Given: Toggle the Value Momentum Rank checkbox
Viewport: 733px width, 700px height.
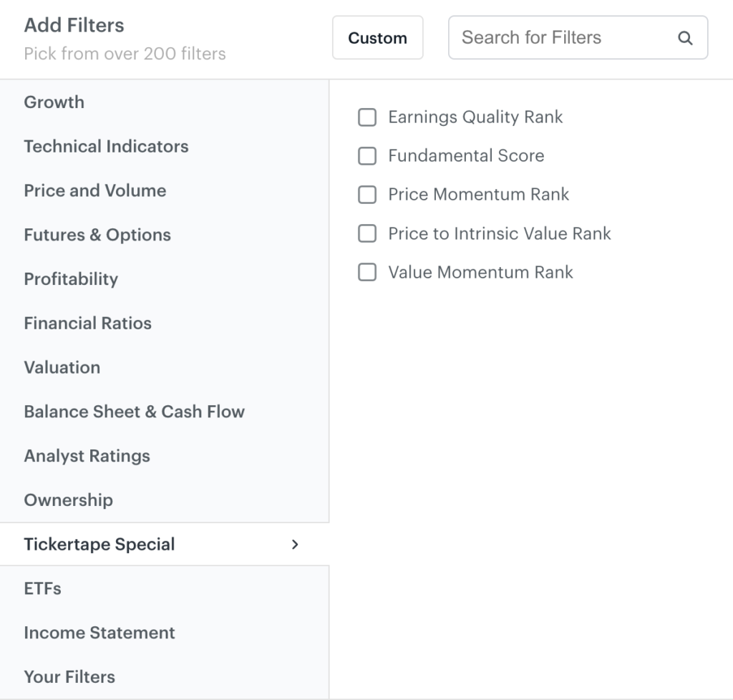Looking at the screenshot, I should 367,272.
